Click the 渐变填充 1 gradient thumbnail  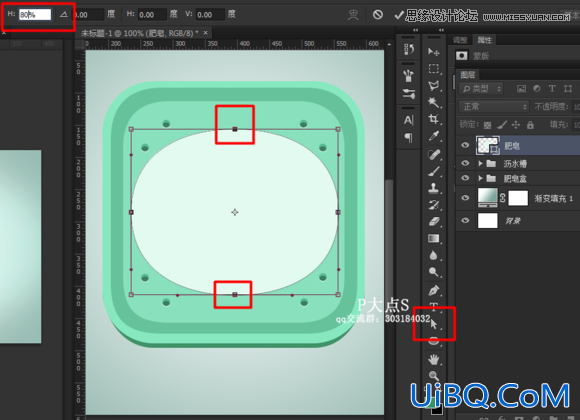(488, 198)
